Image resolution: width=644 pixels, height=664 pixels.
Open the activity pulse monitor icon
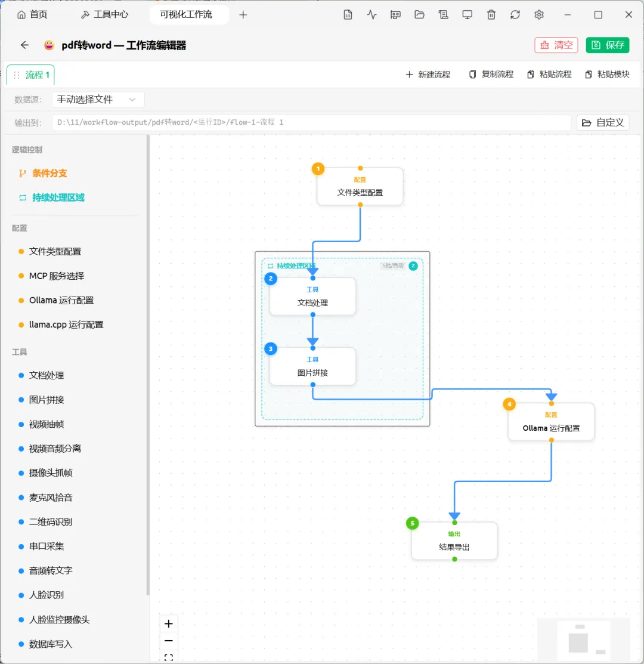pyautogui.click(x=371, y=15)
